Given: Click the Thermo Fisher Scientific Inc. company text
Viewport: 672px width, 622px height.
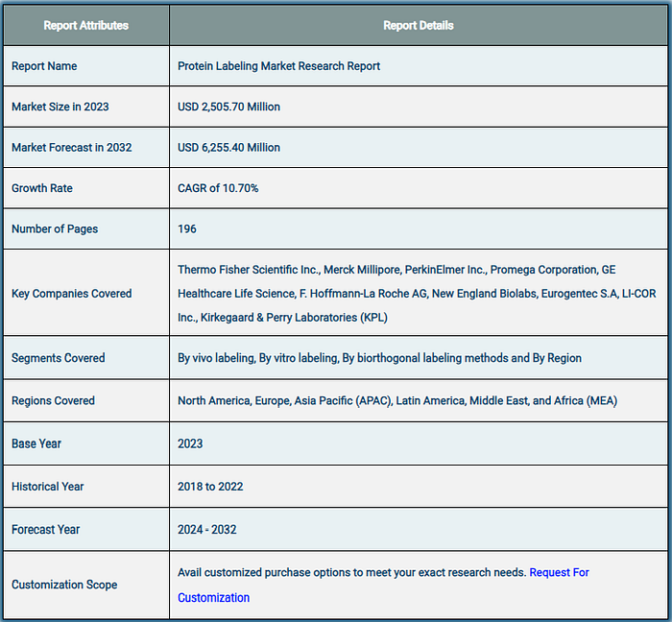Looking at the screenshot, I should pos(249,270).
